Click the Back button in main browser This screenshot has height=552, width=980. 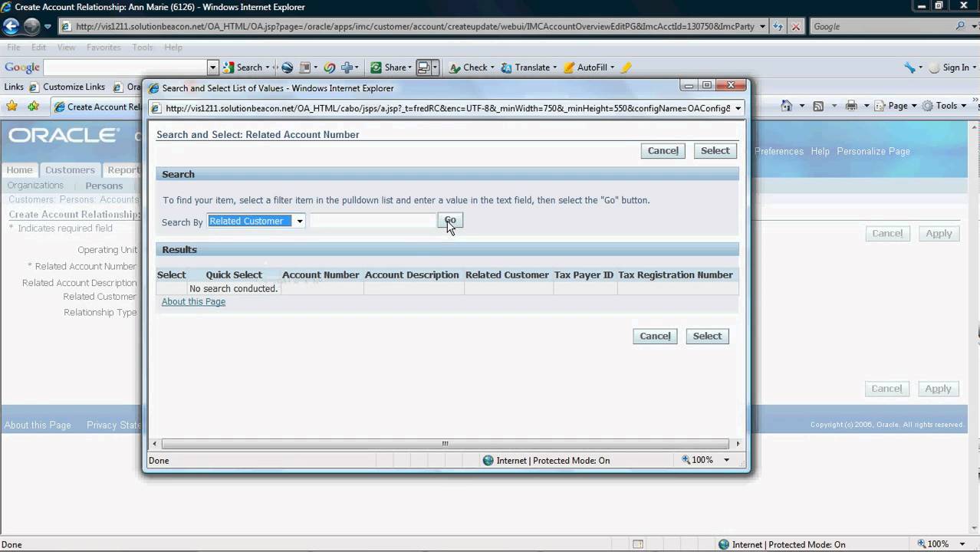coord(11,26)
